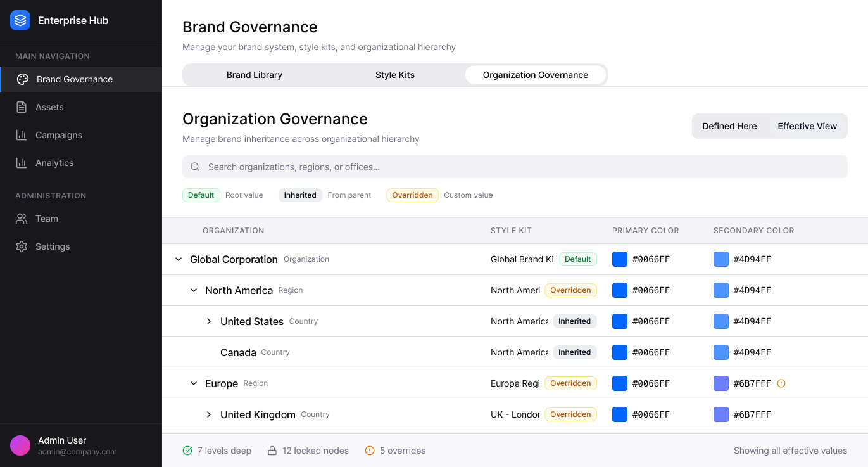868x467 pixels.
Task: Click Inherited badge on United States row
Action: [x=574, y=321]
